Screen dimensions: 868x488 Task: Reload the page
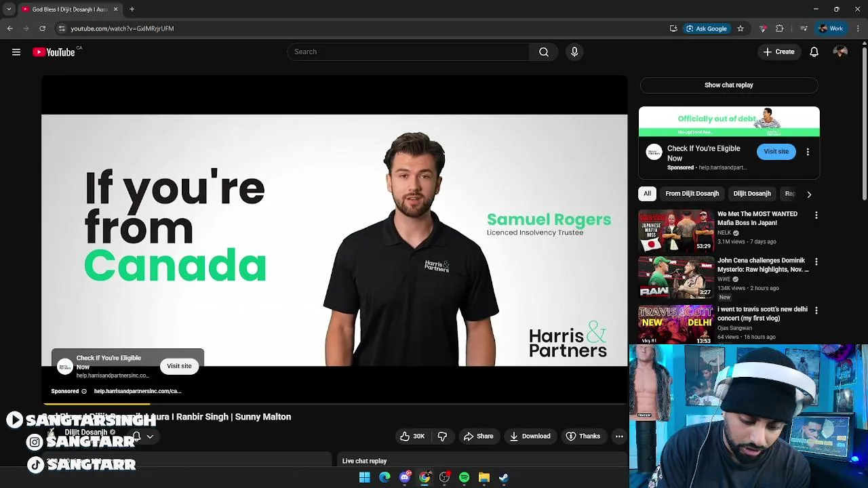tap(42, 28)
